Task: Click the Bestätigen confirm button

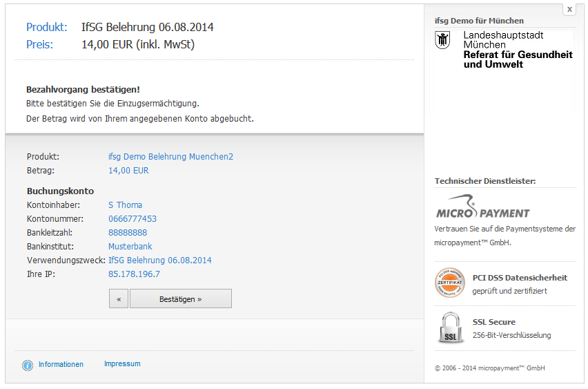Action: tap(180, 298)
